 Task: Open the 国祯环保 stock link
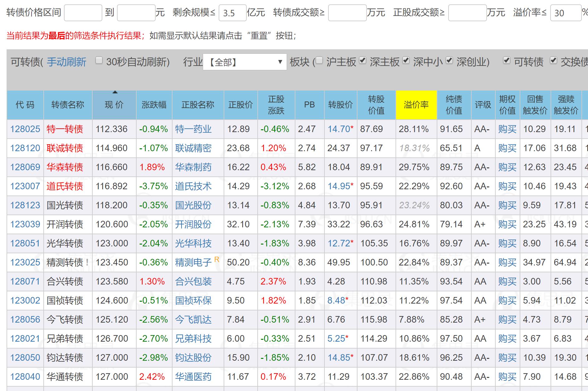coord(193,300)
